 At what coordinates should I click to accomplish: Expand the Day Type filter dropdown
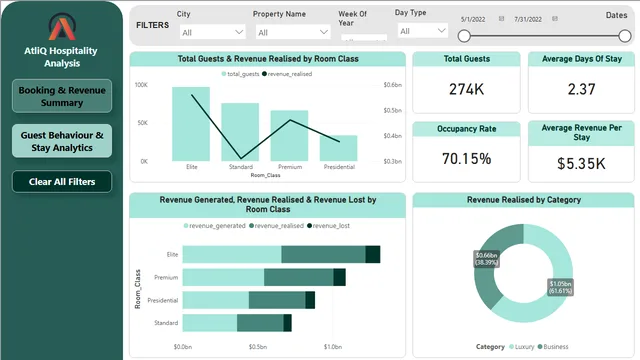tap(422, 31)
